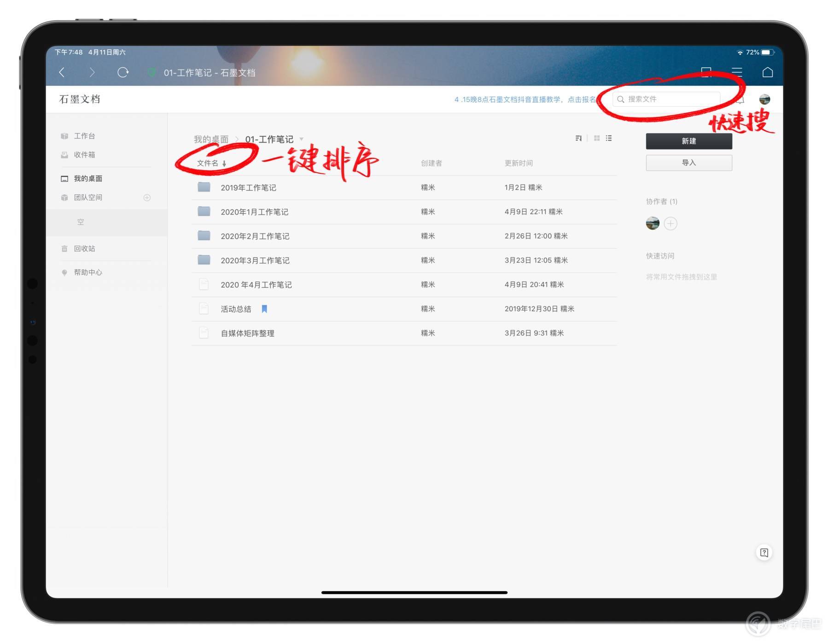The width and height of the screenshot is (829, 644).
Task: Click the 新建 button
Action: click(689, 141)
